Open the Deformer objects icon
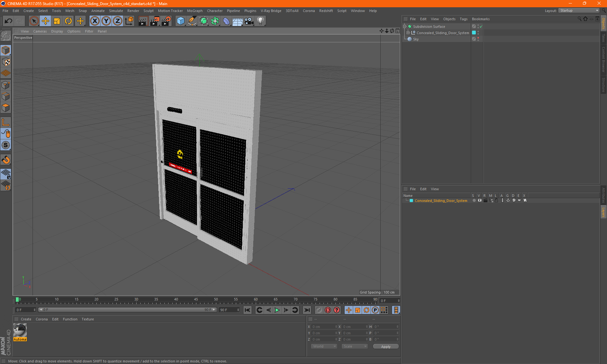 [226, 21]
